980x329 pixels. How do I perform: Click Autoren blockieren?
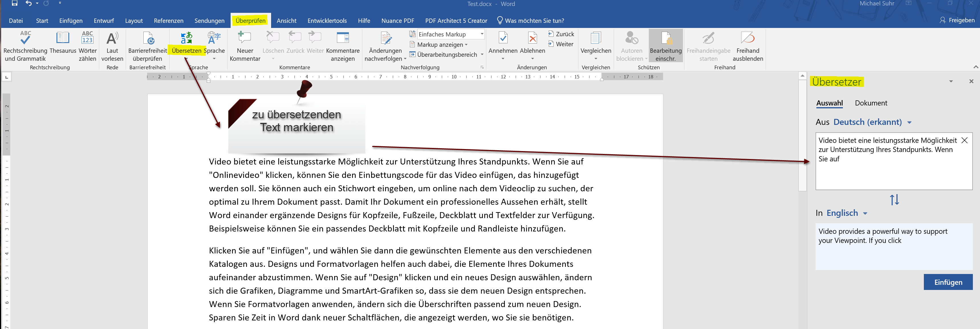tap(631, 46)
